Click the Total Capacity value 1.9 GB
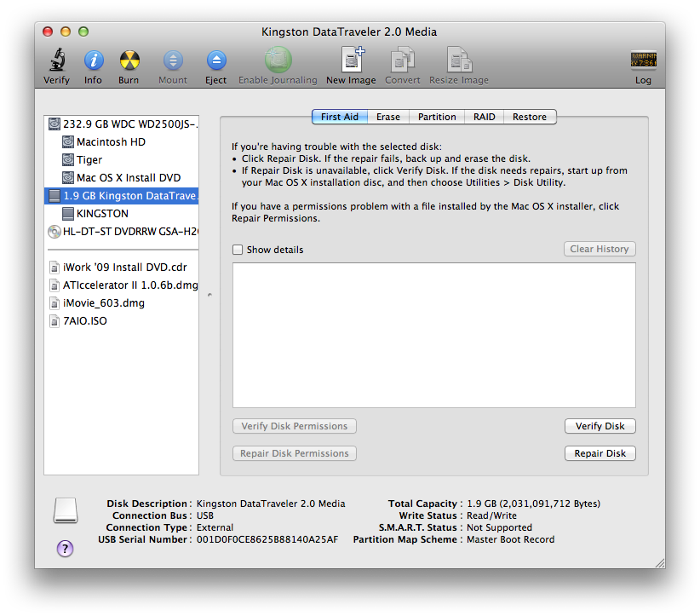Screen dimensions: 700x616 [x=533, y=504]
